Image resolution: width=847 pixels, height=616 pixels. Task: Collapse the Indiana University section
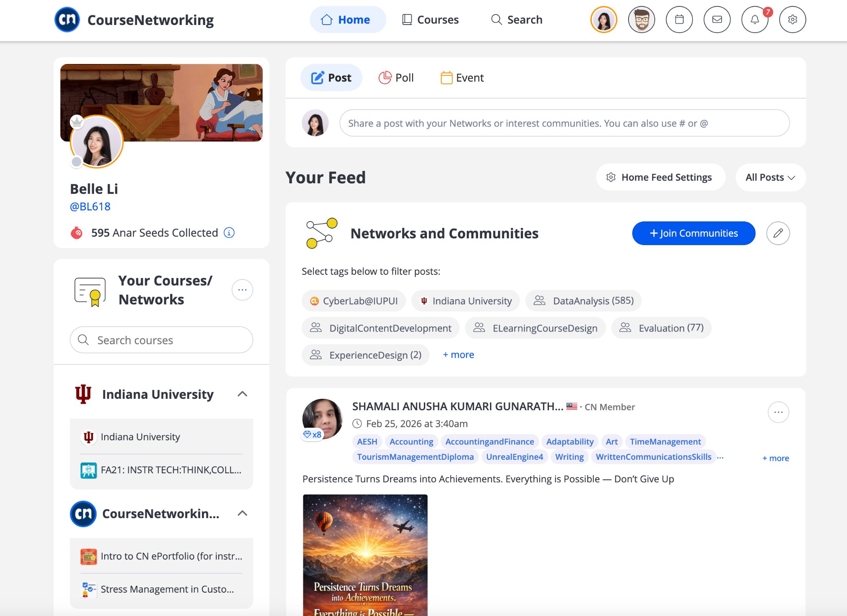point(243,394)
